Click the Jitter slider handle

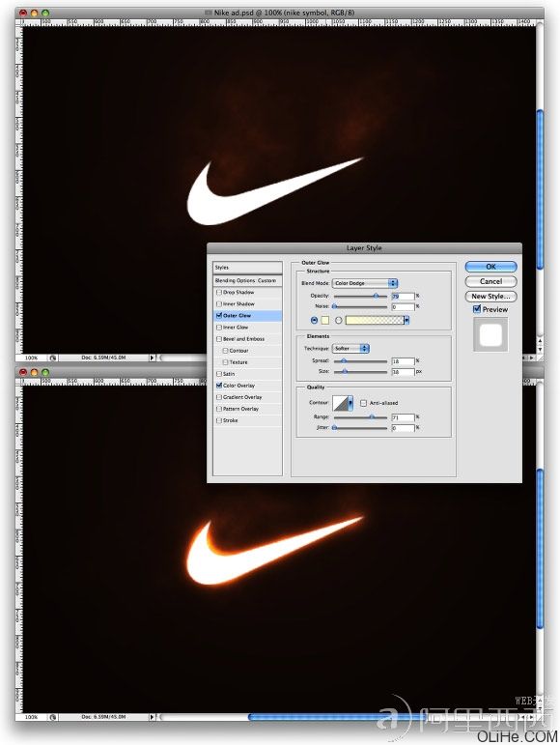[335, 428]
